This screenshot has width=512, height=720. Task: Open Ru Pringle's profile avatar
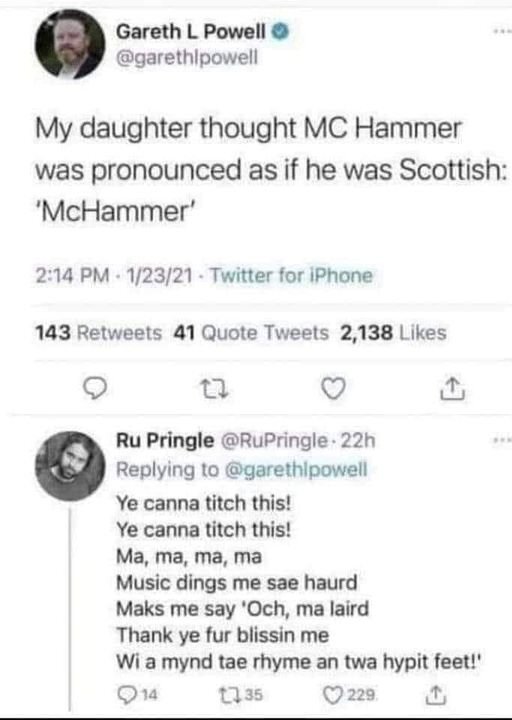click(x=70, y=466)
